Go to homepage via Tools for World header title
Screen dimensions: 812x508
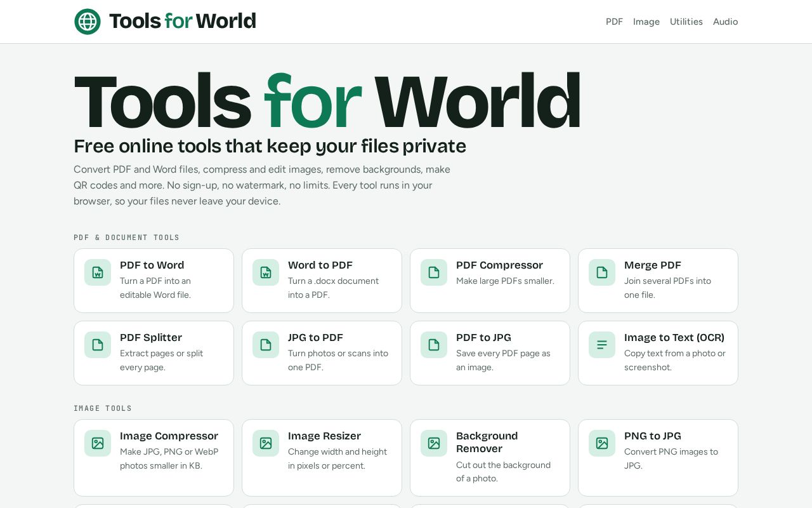click(183, 21)
